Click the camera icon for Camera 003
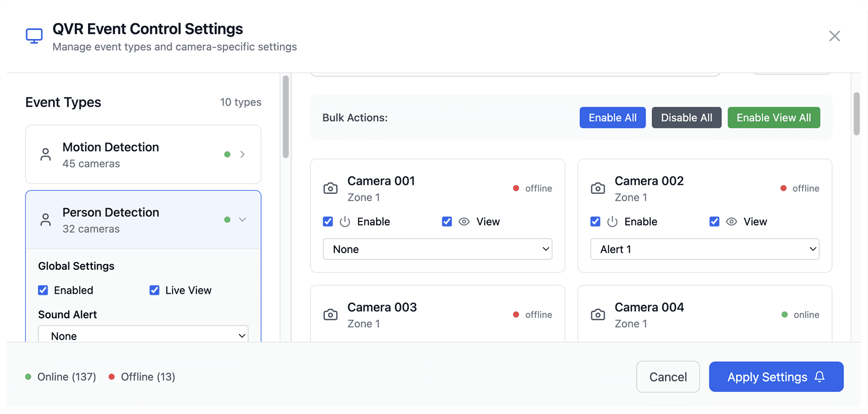The width and height of the screenshot is (868, 414). point(330,314)
